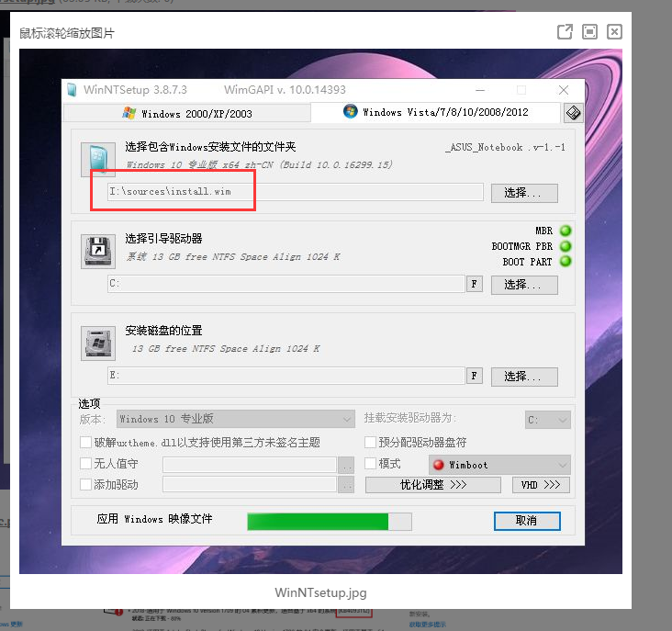
Task: Check the 预分配驱动器盘符 option
Action: coord(371,443)
